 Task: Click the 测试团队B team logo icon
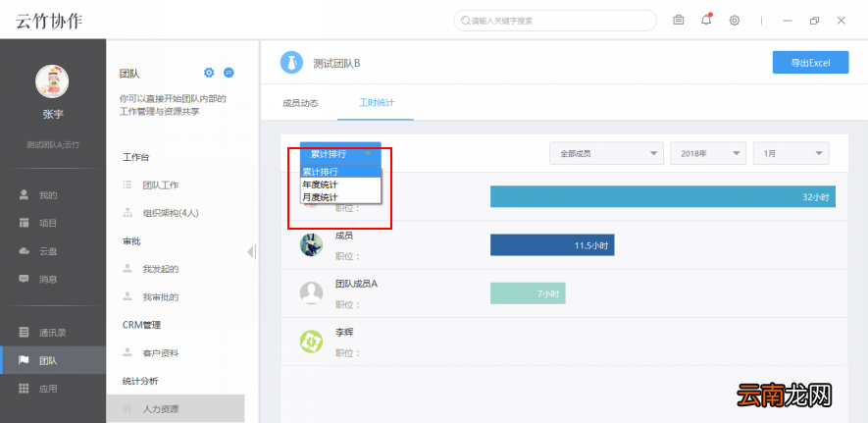click(291, 63)
